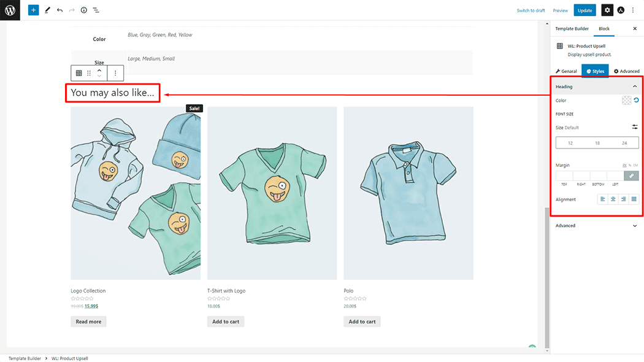Open block options three-dot menu

tap(115, 73)
